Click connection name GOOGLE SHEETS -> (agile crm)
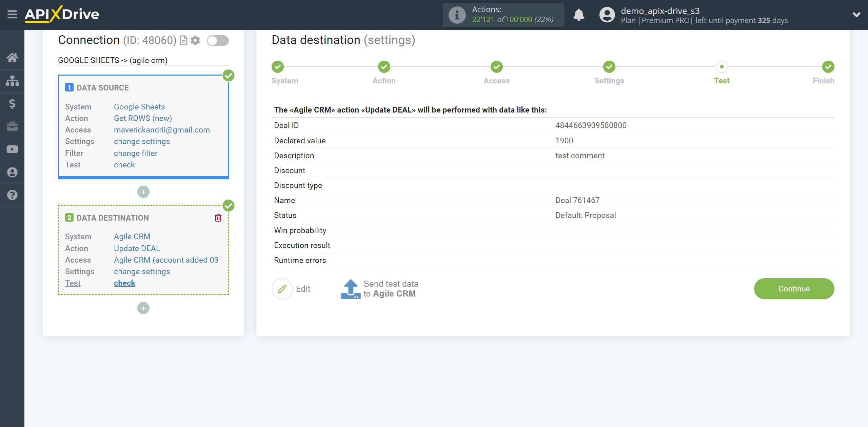 click(x=113, y=60)
